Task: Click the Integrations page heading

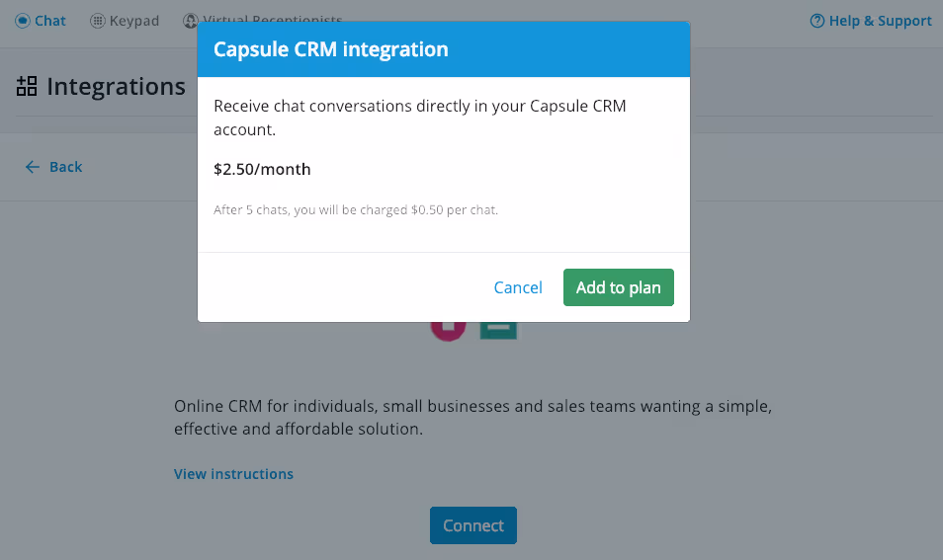Action: click(x=116, y=87)
